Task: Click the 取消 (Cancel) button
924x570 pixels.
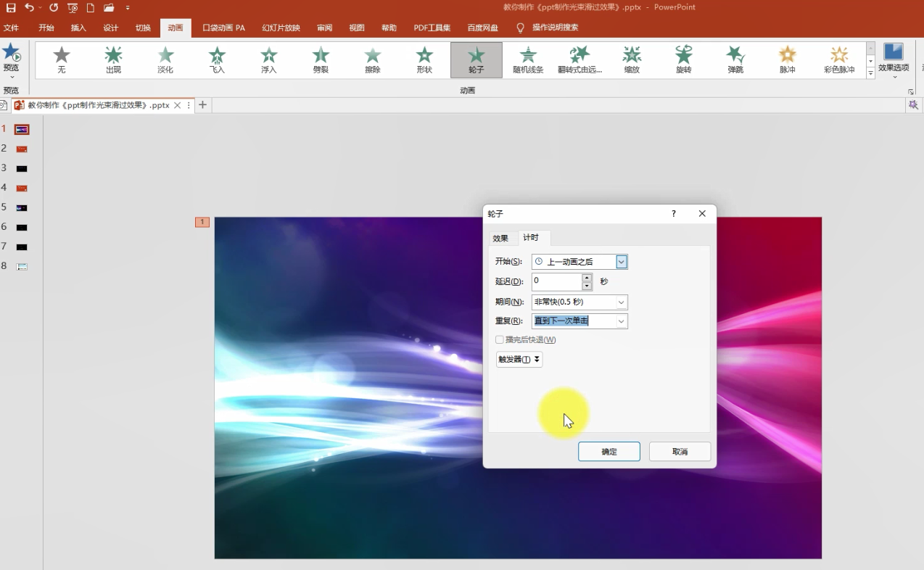Action: click(x=680, y=452)
